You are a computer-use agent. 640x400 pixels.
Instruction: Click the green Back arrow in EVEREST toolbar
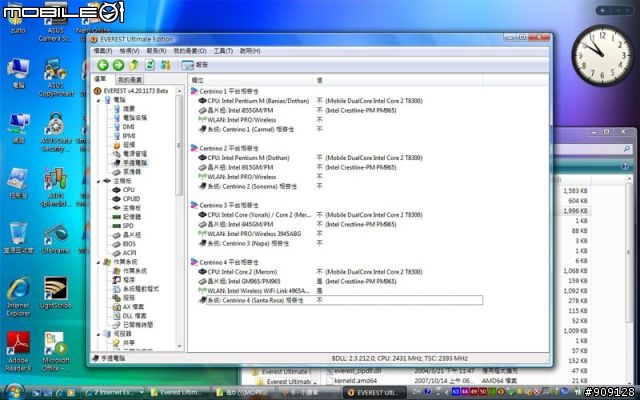pos(102,65)
